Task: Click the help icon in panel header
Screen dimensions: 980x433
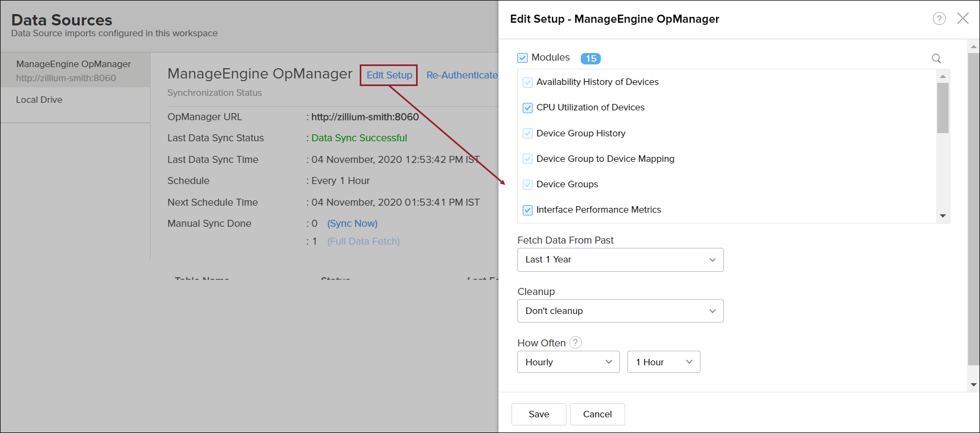Action: [x=939, y=19]
